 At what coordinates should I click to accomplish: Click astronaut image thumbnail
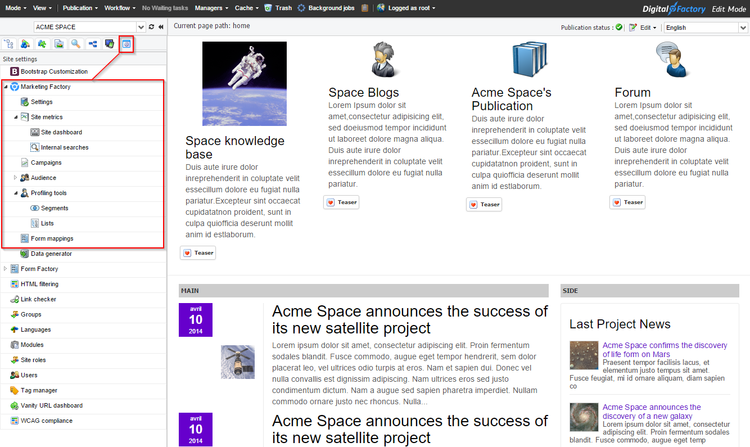click(244, 84)
